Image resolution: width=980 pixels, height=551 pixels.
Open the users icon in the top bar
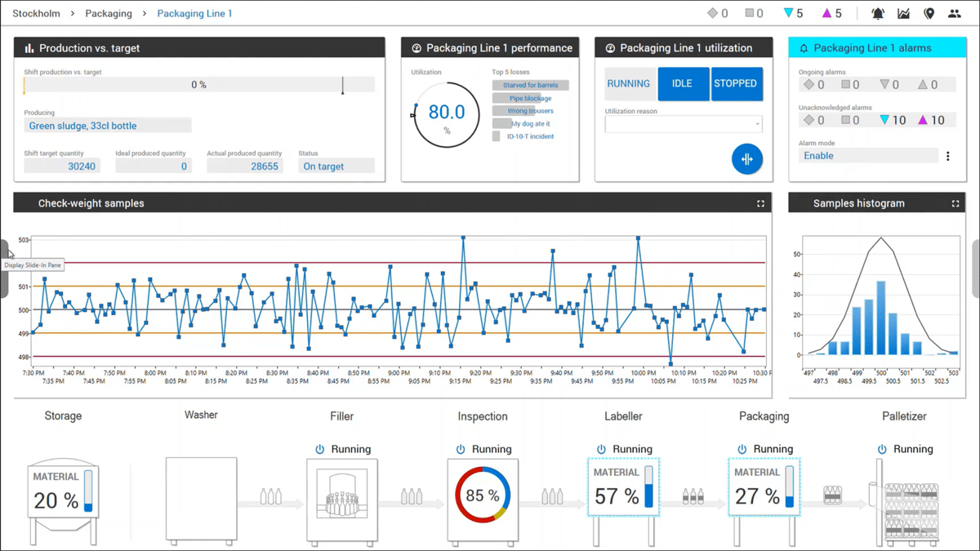954,12
